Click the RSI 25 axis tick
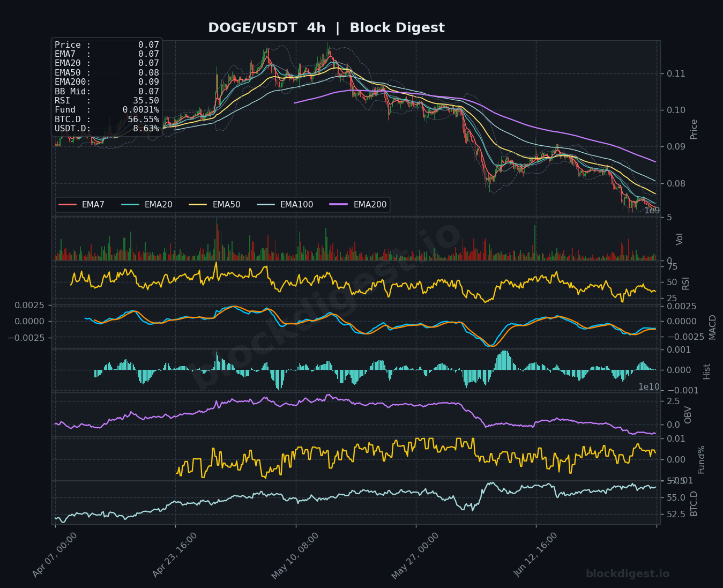This screenshot has width=723, height=588. [672, 299]
